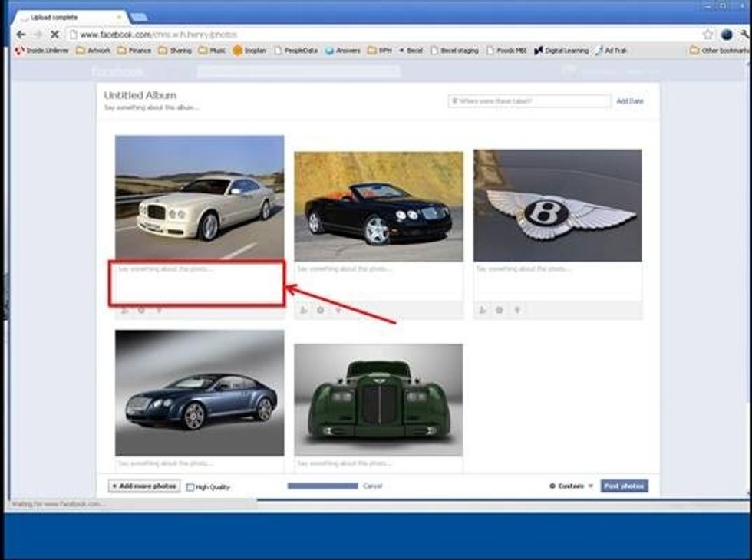Click the browser forward arrow
Screen dimensions: 752x560
(38, 35)
